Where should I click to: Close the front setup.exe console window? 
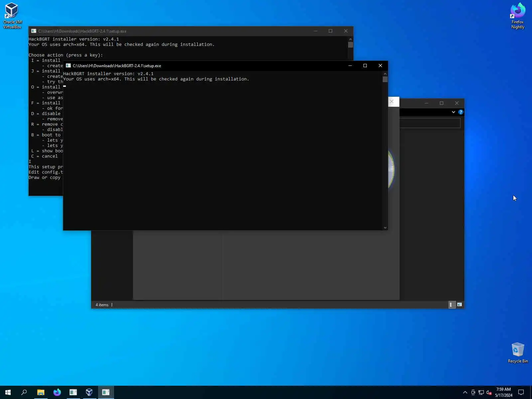point(380,66)
